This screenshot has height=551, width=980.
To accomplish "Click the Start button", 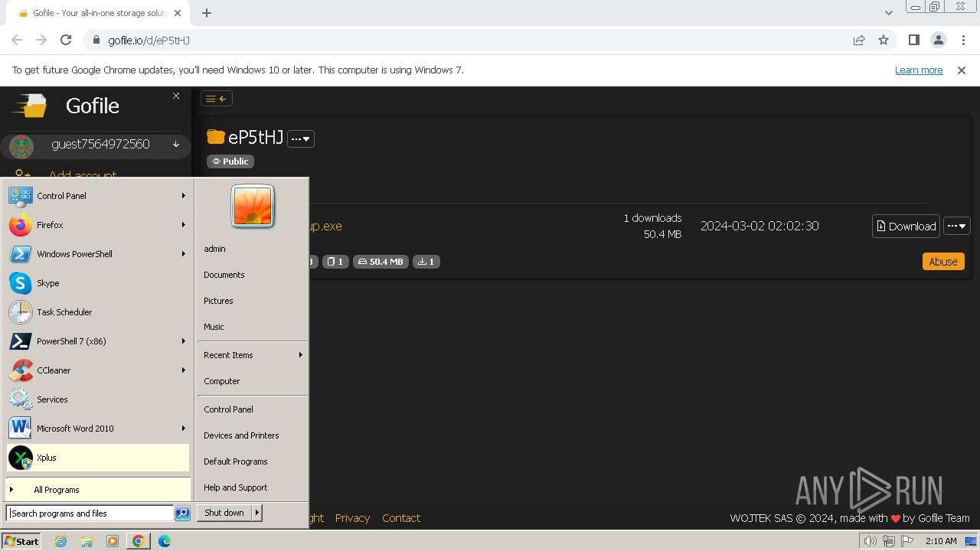I will point(21,541).
